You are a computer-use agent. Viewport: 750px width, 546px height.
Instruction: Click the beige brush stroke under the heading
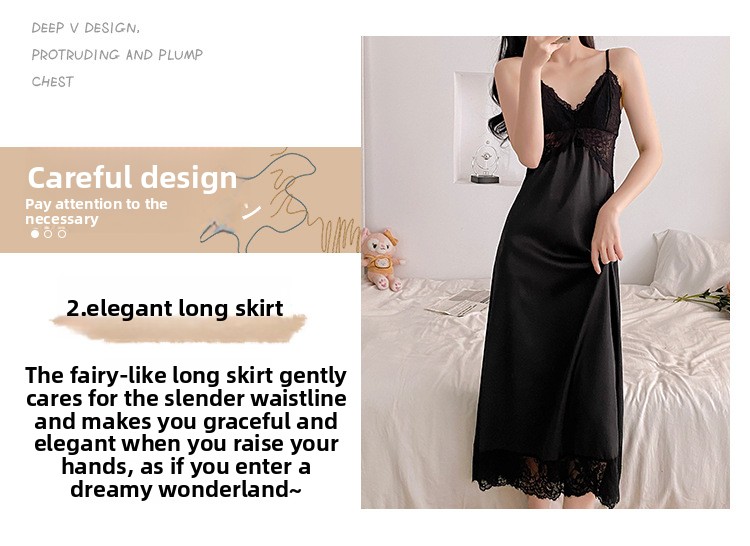click(178, 328)
